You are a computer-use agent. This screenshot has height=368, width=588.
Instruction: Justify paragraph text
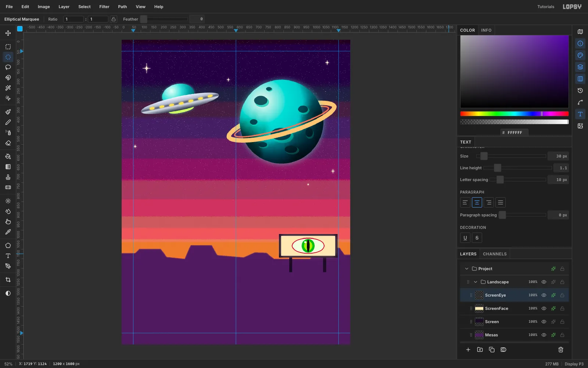(x=501, y=202)
